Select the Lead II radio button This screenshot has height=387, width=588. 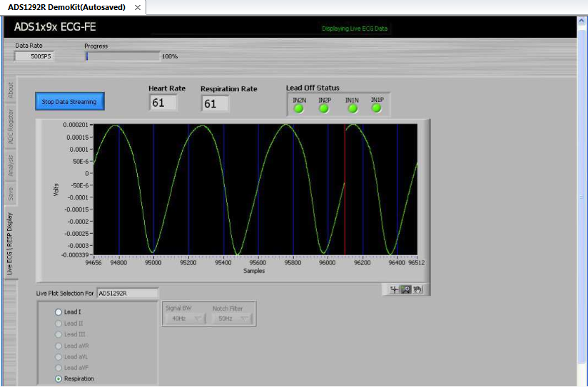point(58,324)
